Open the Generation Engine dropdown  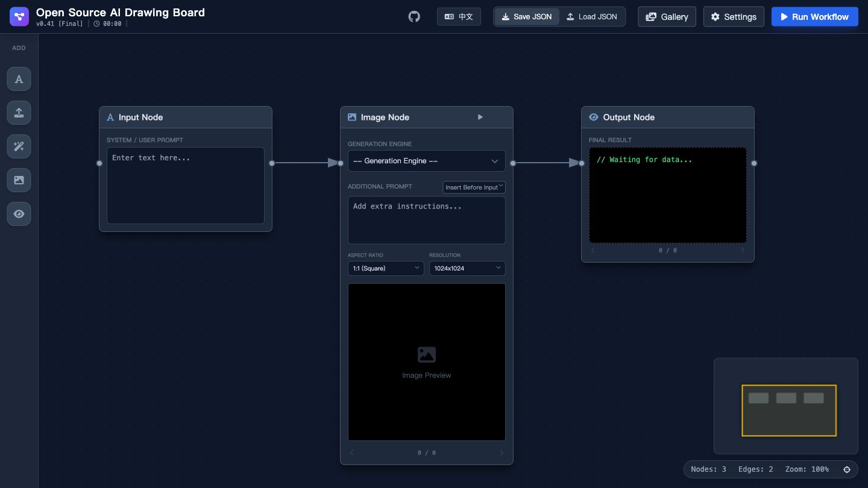point(427,161)
